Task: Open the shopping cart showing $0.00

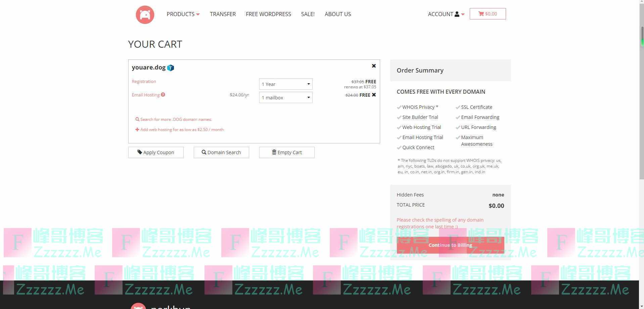Action: click(x=488, y=14)
